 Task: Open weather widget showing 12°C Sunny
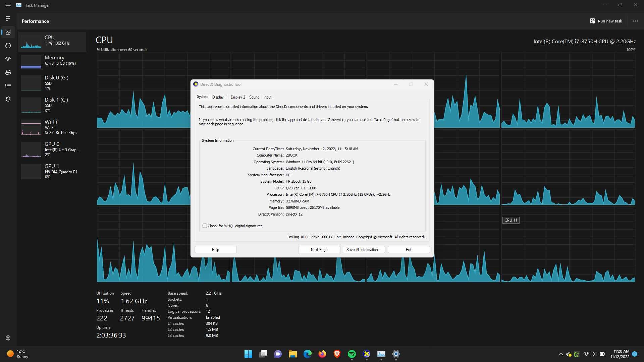[17, 354]
